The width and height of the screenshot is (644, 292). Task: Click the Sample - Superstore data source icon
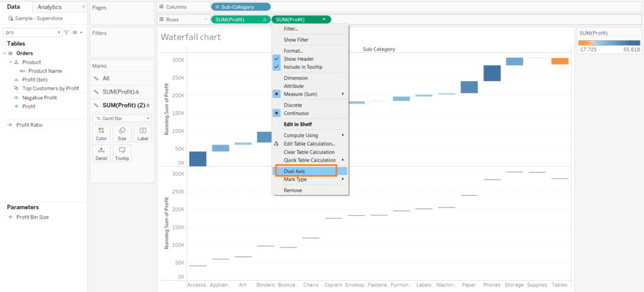tap(11, 18)
